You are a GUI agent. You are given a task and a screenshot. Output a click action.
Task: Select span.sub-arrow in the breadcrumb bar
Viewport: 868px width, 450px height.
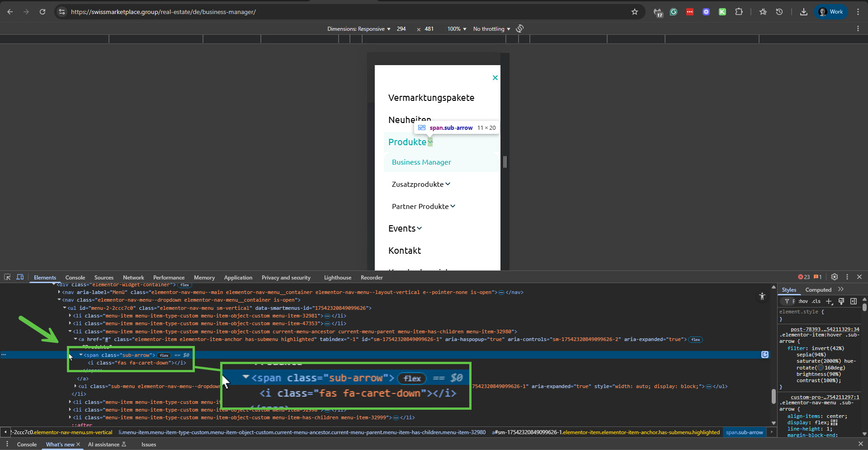point(744,432)
